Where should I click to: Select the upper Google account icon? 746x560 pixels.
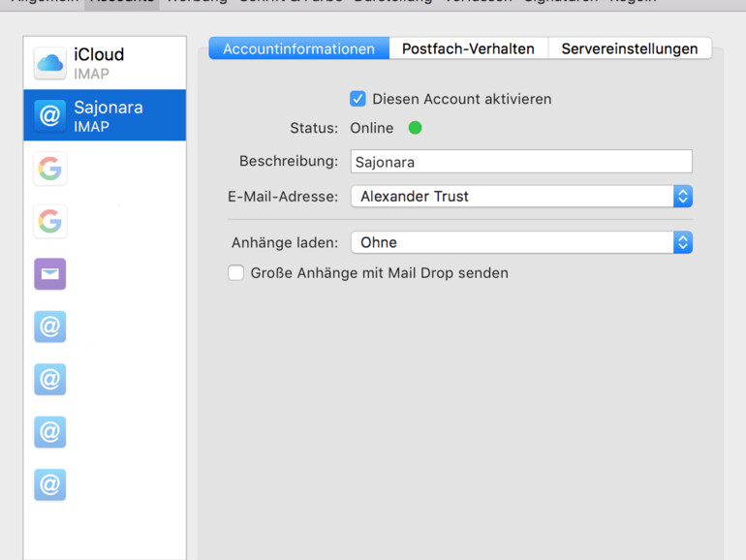(50, 169)
